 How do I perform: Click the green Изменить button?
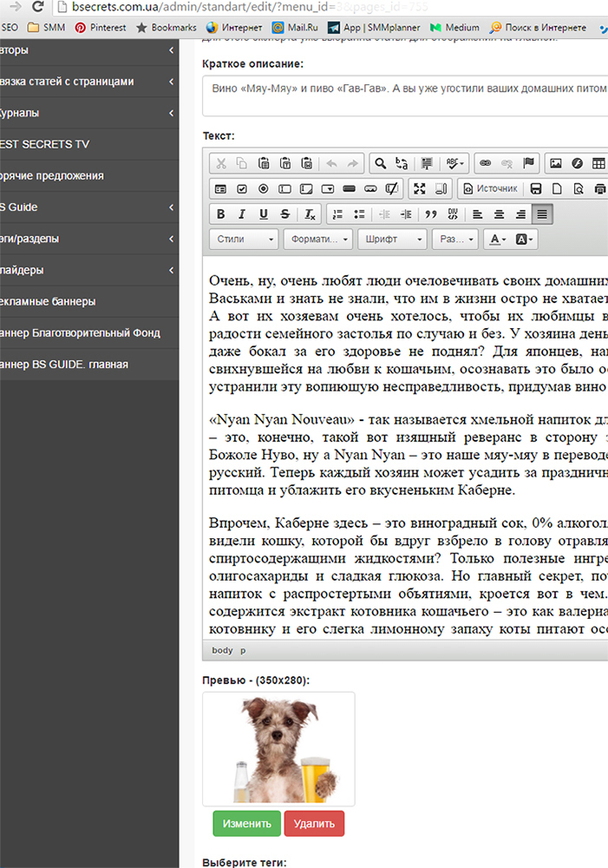(246, 823)
